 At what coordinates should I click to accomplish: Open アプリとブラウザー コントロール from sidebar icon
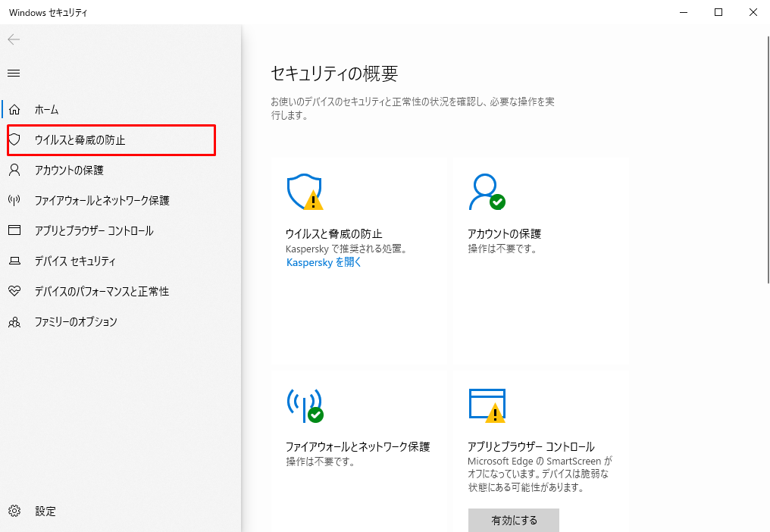click(x=14, y=230)
